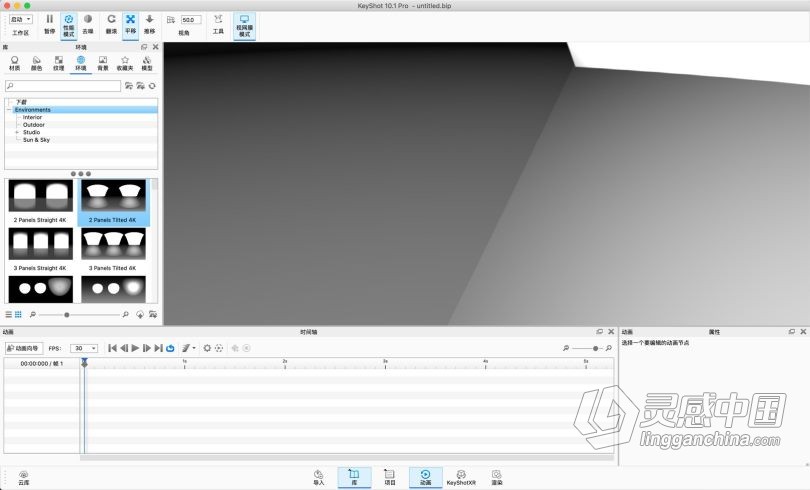
Task: Click the timeline zoom-out magnifier
Action: point(566,349)
